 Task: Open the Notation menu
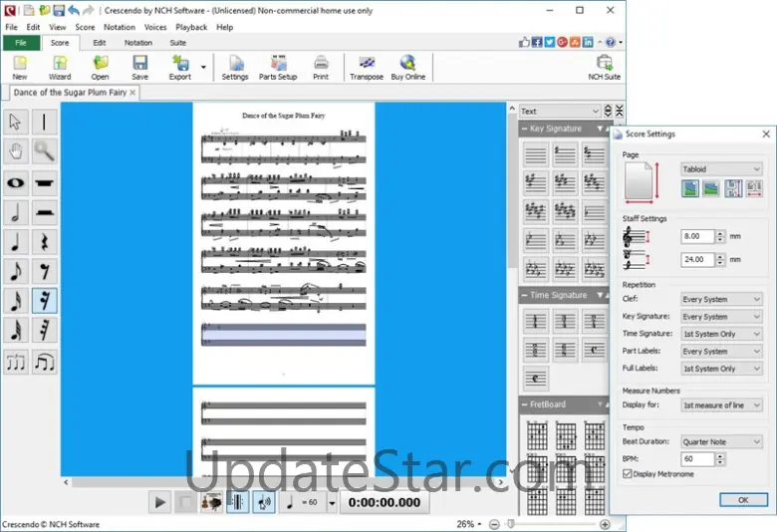120,27
